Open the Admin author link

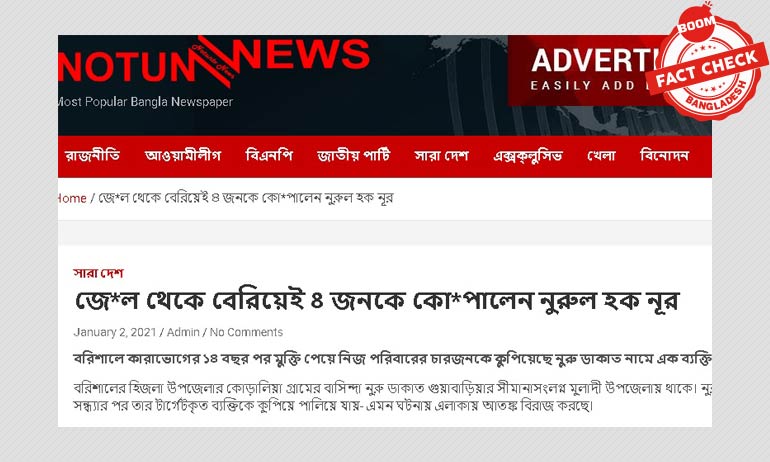pos(183,332)
